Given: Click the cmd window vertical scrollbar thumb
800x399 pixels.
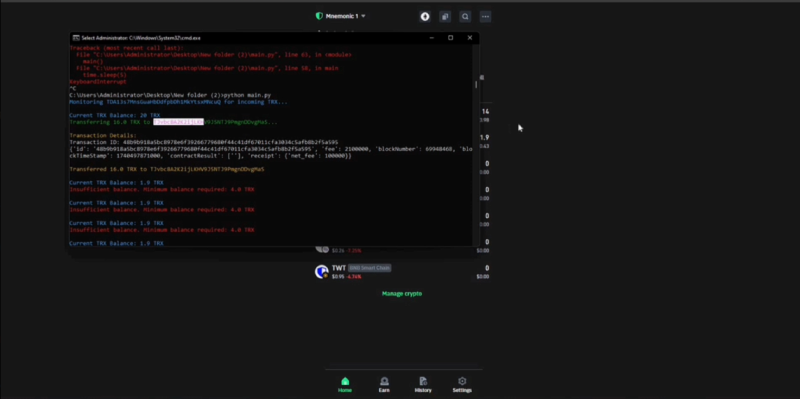Looking at the screenshot, I should pos(476,85).
